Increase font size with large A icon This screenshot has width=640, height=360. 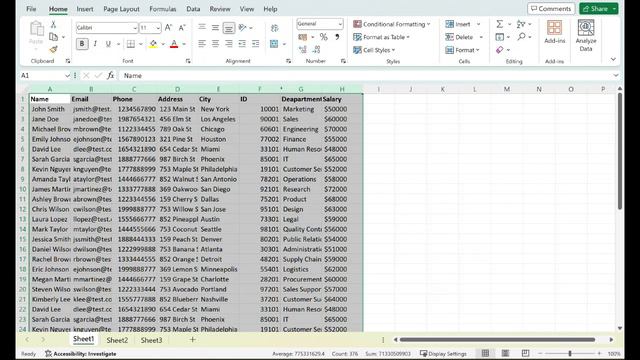tap(168, 28)
